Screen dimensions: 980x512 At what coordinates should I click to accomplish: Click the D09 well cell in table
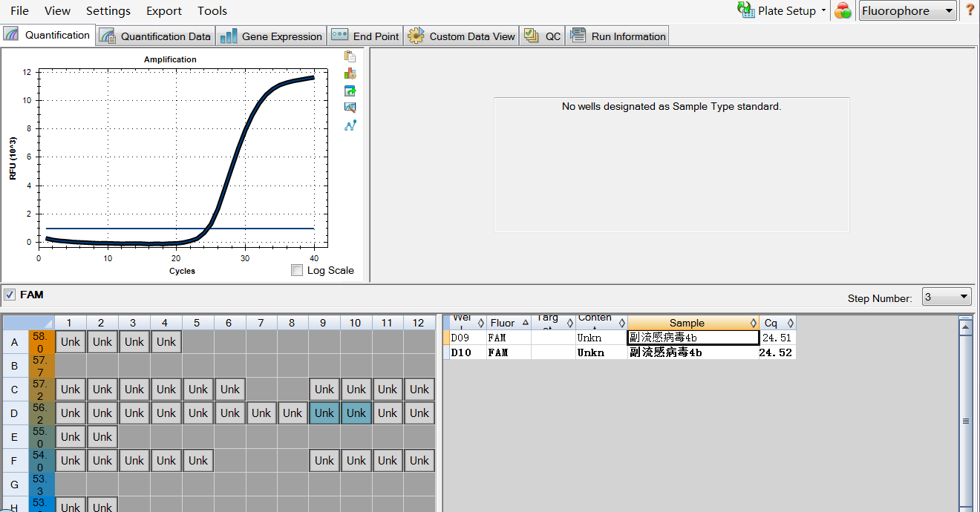(x=468, y=338)
